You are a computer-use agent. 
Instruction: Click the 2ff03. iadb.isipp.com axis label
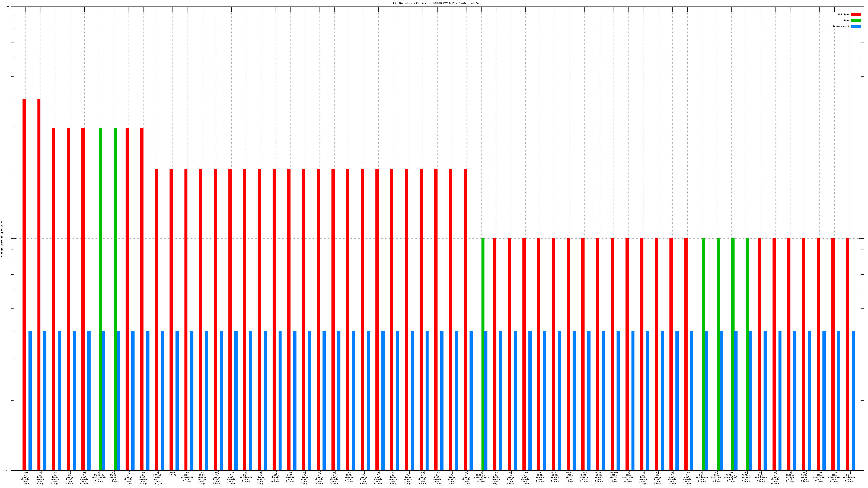pos(584,477)
